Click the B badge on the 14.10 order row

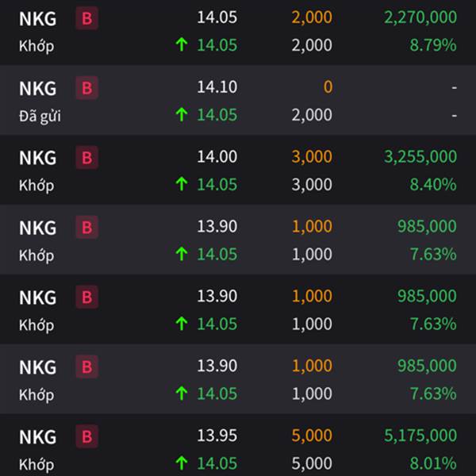coord(86,88)
